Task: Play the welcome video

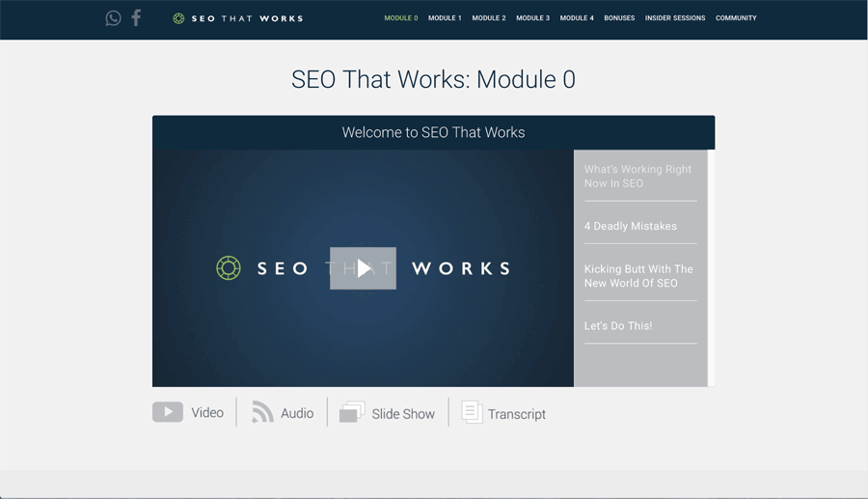Action: pos(364,268)
